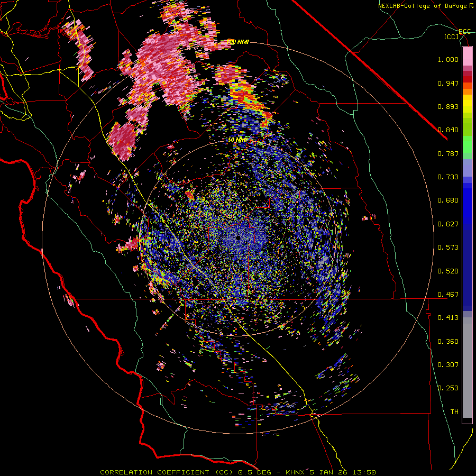Viewport: 476px width, 476px height.
Task: Select the 0.360 legend value
Action: (448, 342)
